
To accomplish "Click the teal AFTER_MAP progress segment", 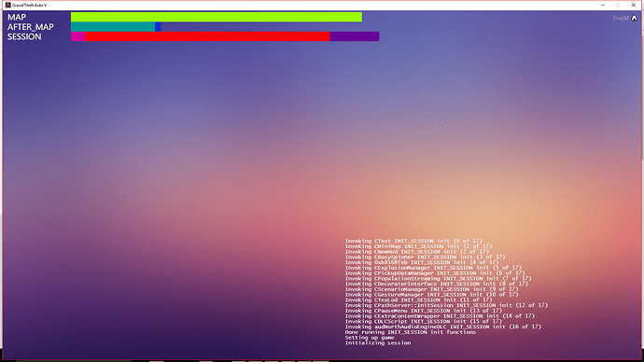I will click(x=113, y=27).
